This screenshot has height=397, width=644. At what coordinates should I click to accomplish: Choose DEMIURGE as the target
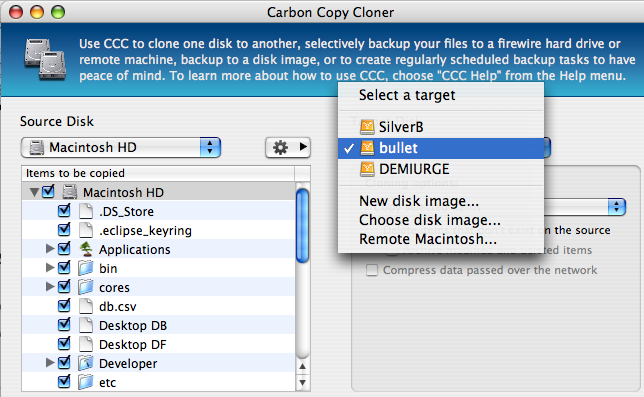[x=441, y=169]
